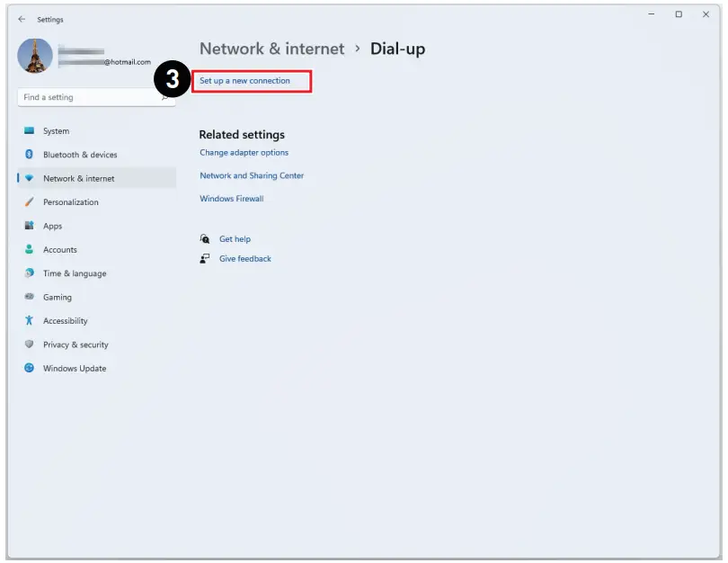Click the Give feedback link

[x=244, y=259]
